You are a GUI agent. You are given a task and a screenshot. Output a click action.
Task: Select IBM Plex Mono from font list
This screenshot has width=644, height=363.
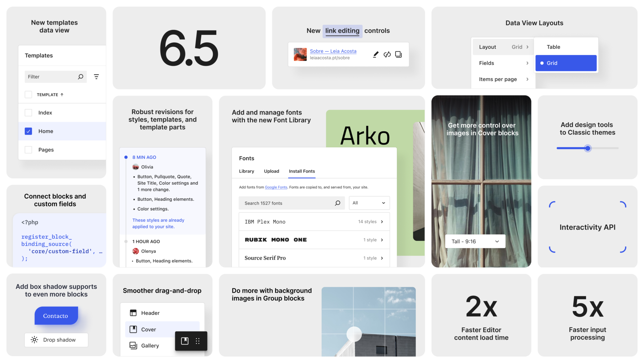[x=313, y=221]
